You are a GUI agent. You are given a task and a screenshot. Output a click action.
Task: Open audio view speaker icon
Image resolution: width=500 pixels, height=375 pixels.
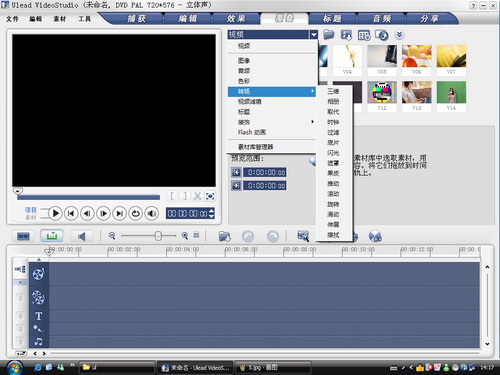point(81,236)
